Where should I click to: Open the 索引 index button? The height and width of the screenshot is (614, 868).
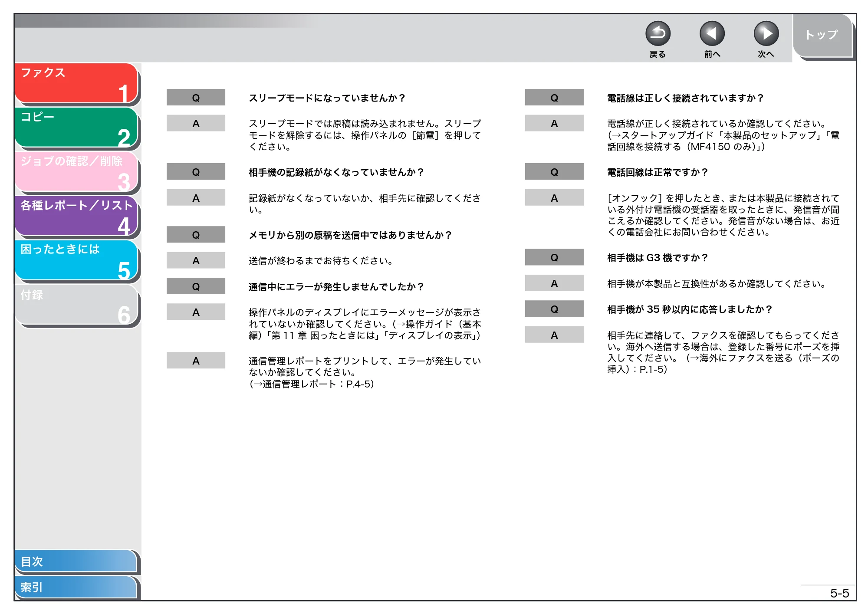(x=76, y=587)
